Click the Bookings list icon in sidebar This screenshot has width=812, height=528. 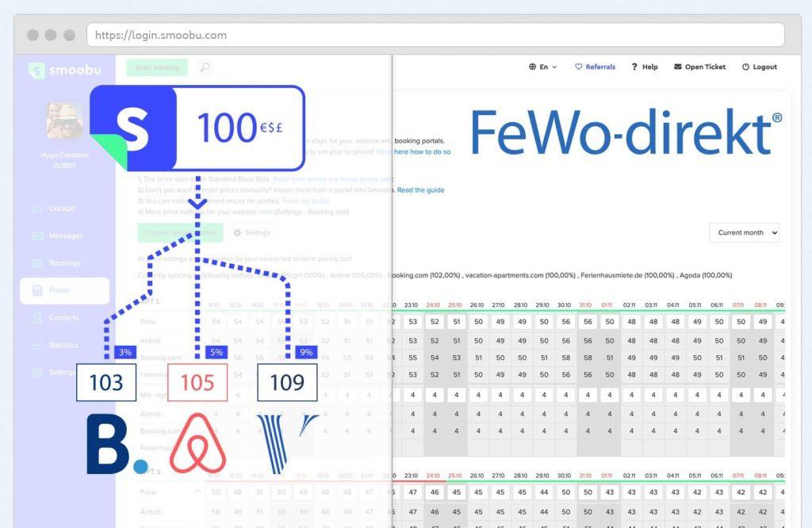[x=37, y=263]
